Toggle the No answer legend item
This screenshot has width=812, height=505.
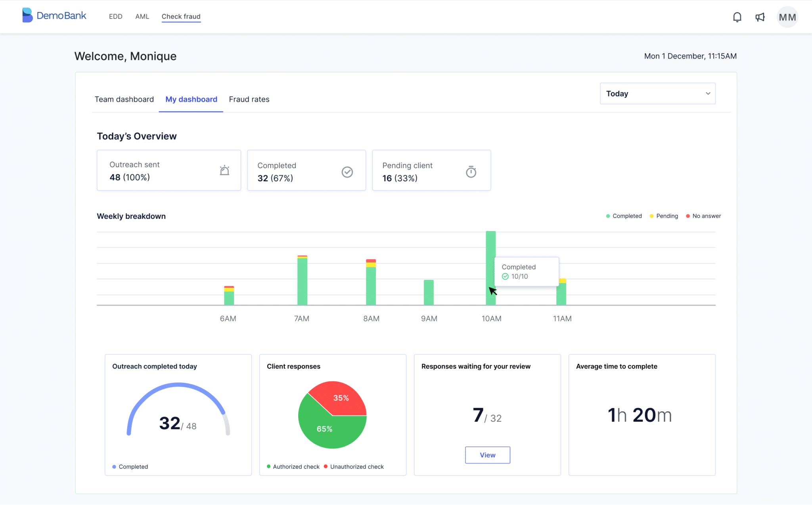[x=703, y=216]
